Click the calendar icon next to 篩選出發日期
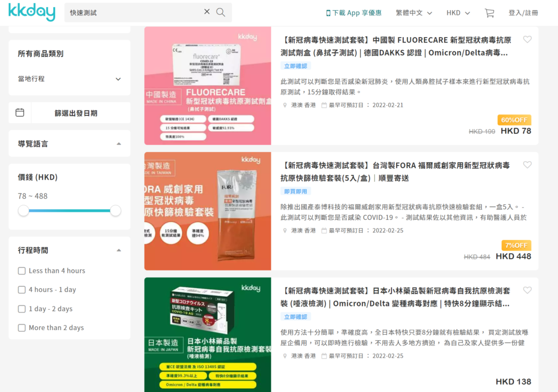This screenshot has height=392, width=558. click(20, 112)
